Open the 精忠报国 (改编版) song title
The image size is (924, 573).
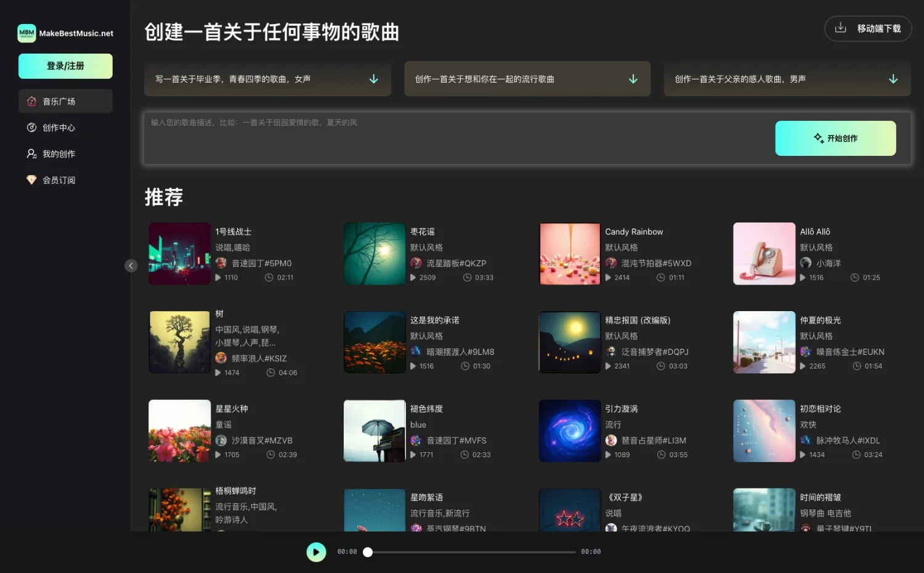tap(638, 320)
